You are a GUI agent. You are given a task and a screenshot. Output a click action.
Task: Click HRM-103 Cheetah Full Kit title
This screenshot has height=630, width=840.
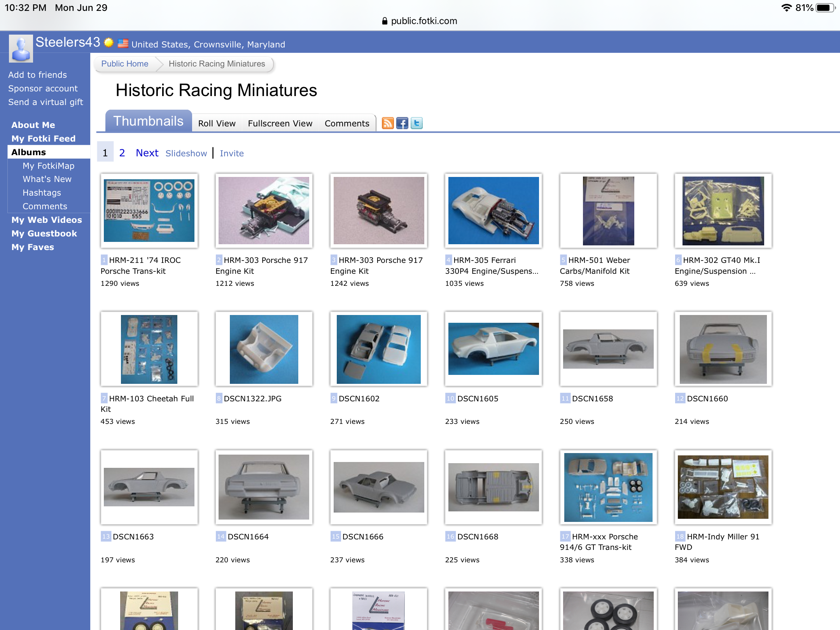point(147,404)
